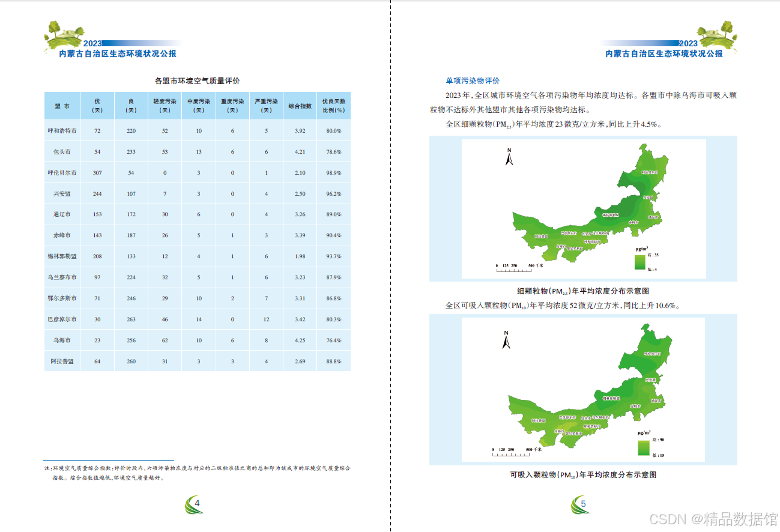
Task: Click the sentence about PM2.5 averaging 23 微克/立方米
Action: 554,124
